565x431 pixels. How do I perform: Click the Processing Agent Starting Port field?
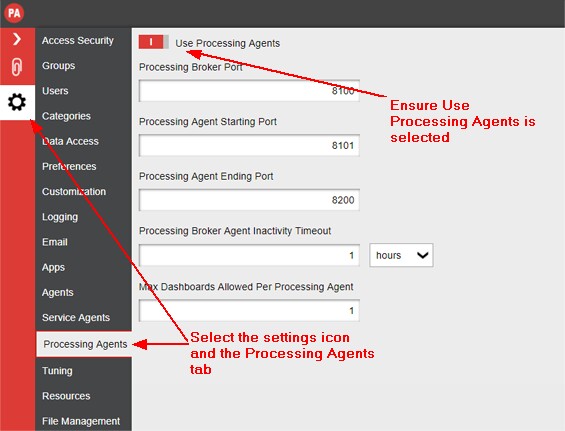click(x=249, y=146)
